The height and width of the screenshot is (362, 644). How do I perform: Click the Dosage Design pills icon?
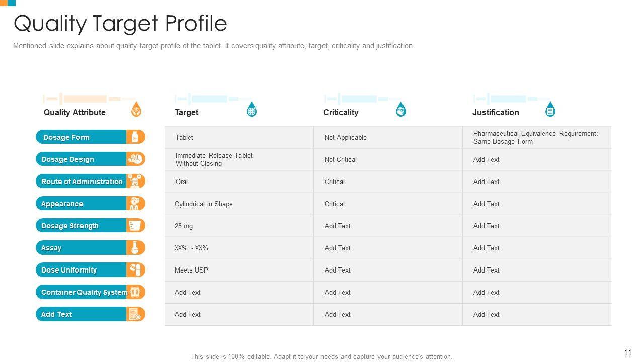coord(135,159)
